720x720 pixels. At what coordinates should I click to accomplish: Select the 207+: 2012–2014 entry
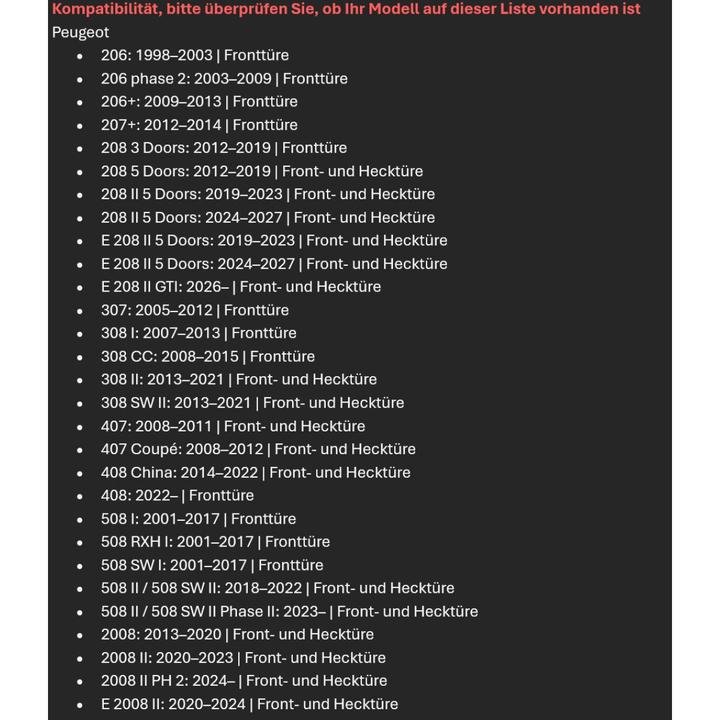click(x=199, y=125)
